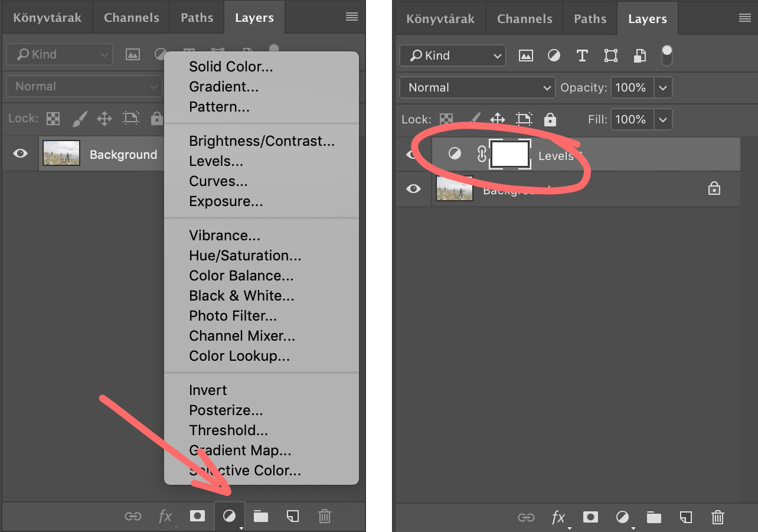Click the chain link icon beside the Levels mask

coord(482,154)
